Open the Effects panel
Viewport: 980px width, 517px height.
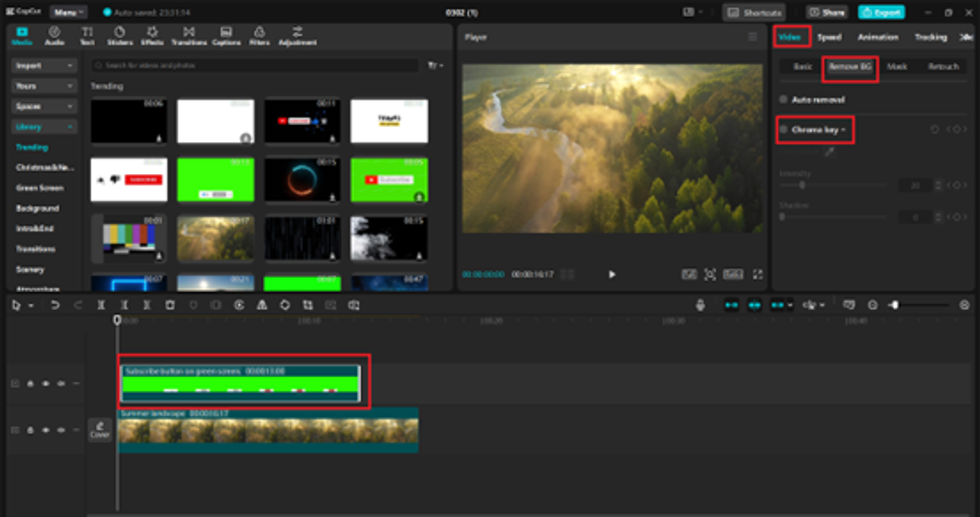tap(152, 36)
